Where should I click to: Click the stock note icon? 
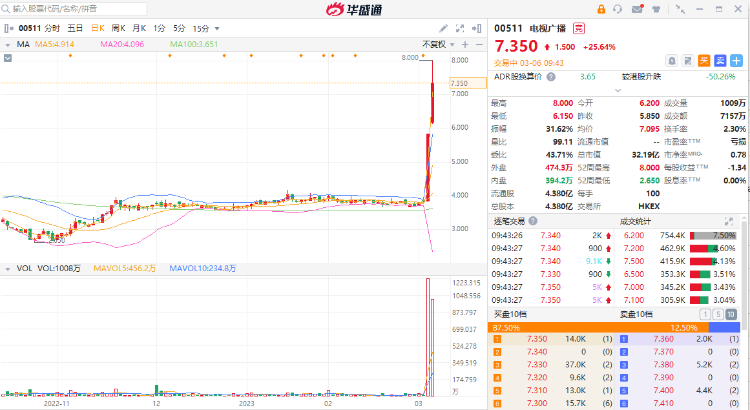(688, 61)
